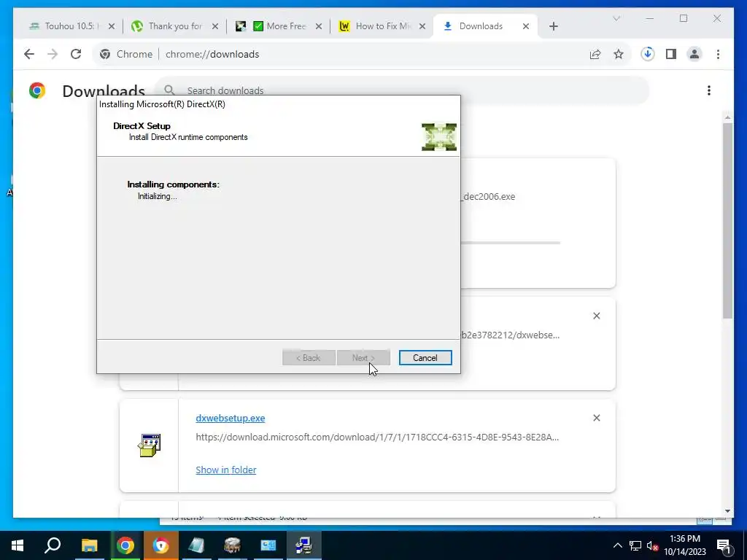Bookmark this page with the star icon
This screenshot has width=747, height=560.
[x=619, y=54]
